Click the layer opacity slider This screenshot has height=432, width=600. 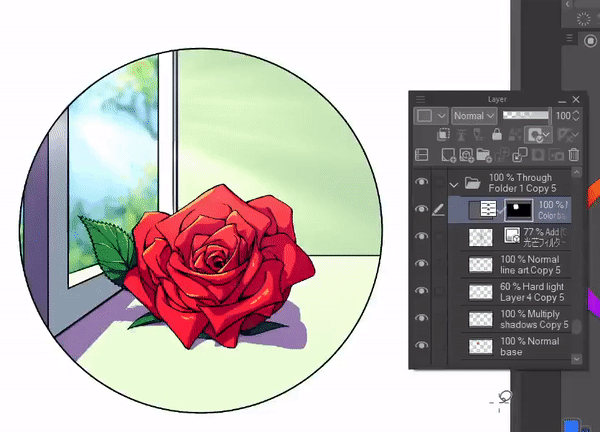(525, 116)
